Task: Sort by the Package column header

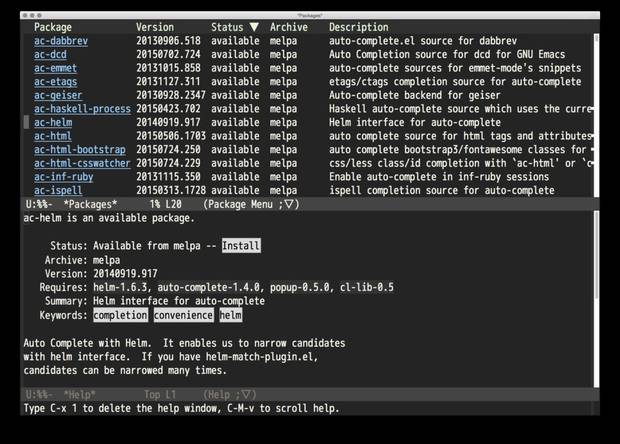Action: [53, 27]
